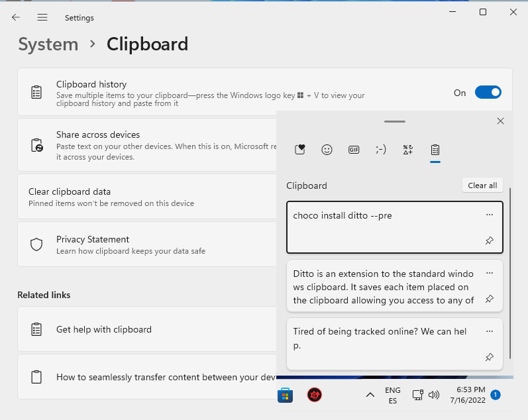Screen dimensions: 528x420
Task: Select the Clipboard history tab
Action: click(435, 150)
